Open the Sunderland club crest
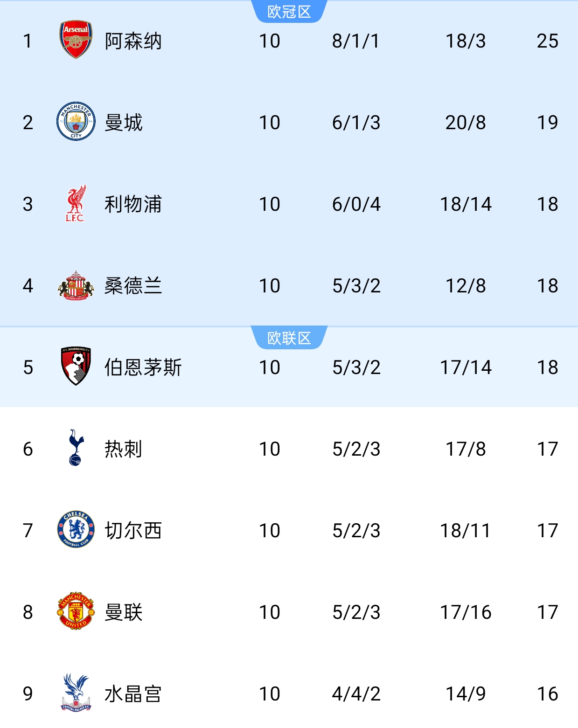578x728 pixels. click(x=76, y=285)
